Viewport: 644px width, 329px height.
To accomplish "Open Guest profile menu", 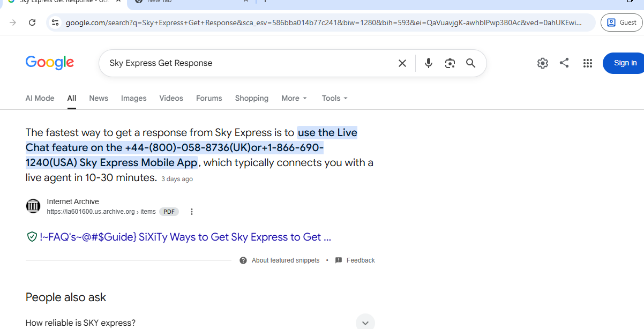I will pos(621,23).
